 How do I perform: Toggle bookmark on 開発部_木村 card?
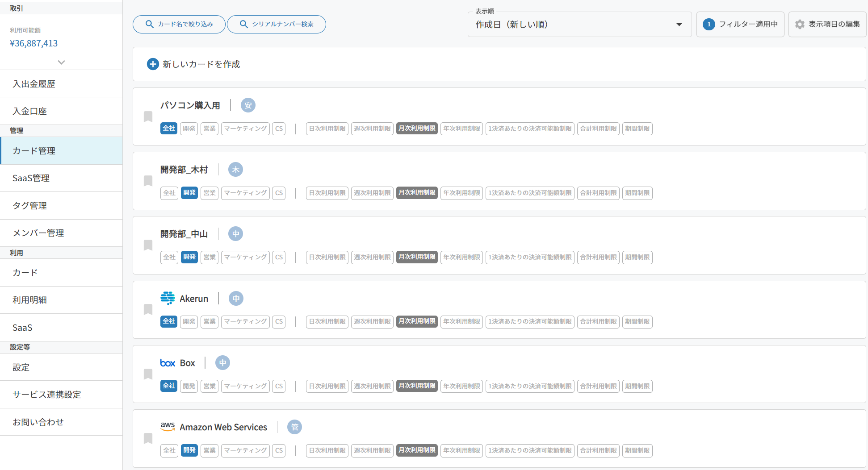point(148,181)
